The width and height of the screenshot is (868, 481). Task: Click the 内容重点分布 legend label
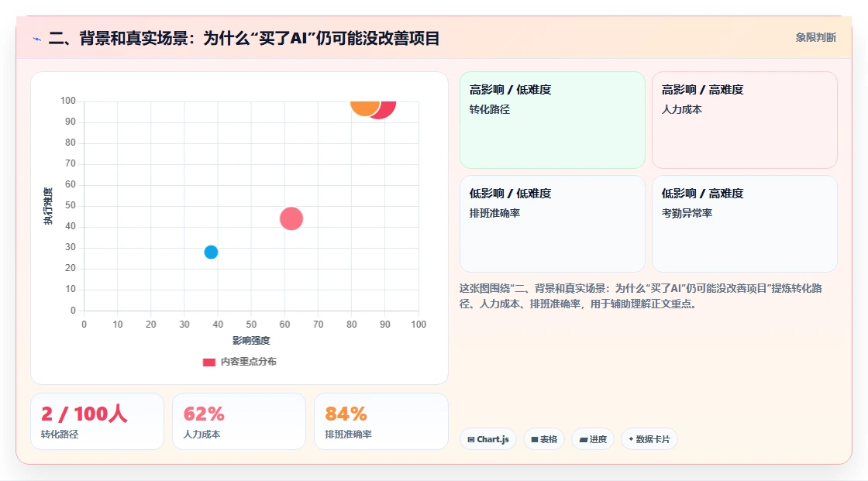click(x=249, y=362)
